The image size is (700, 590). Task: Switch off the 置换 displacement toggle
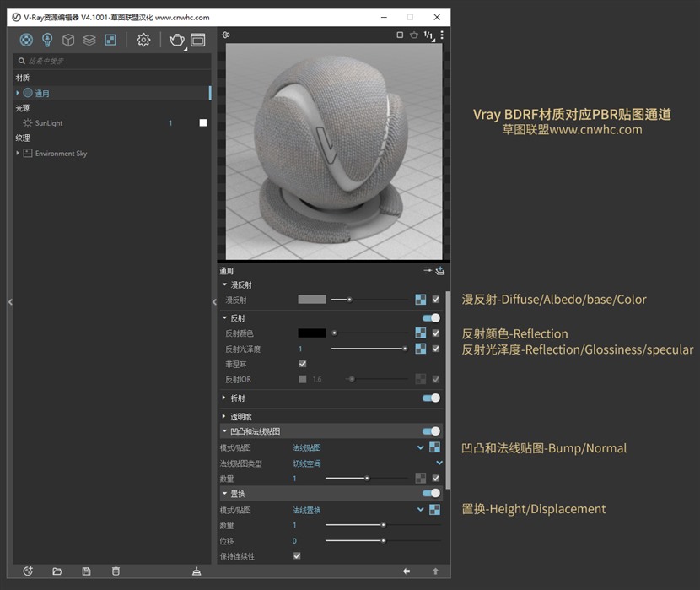click(431, 493)
